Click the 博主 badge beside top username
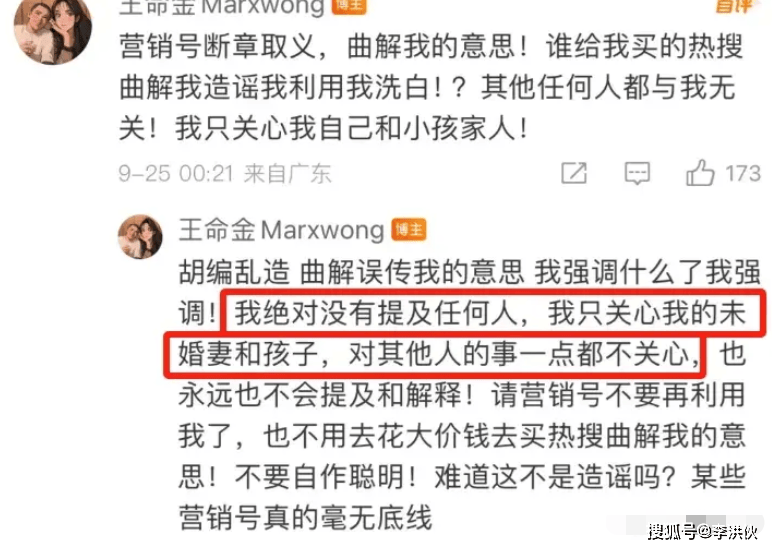The width and height of the screenshot is (772, 549). (x=349, y=6)
